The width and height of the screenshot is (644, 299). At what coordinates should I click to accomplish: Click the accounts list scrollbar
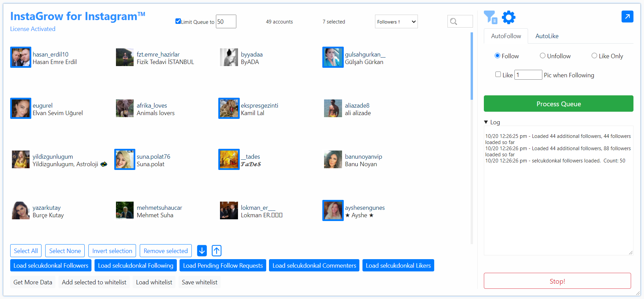[472, 66]
